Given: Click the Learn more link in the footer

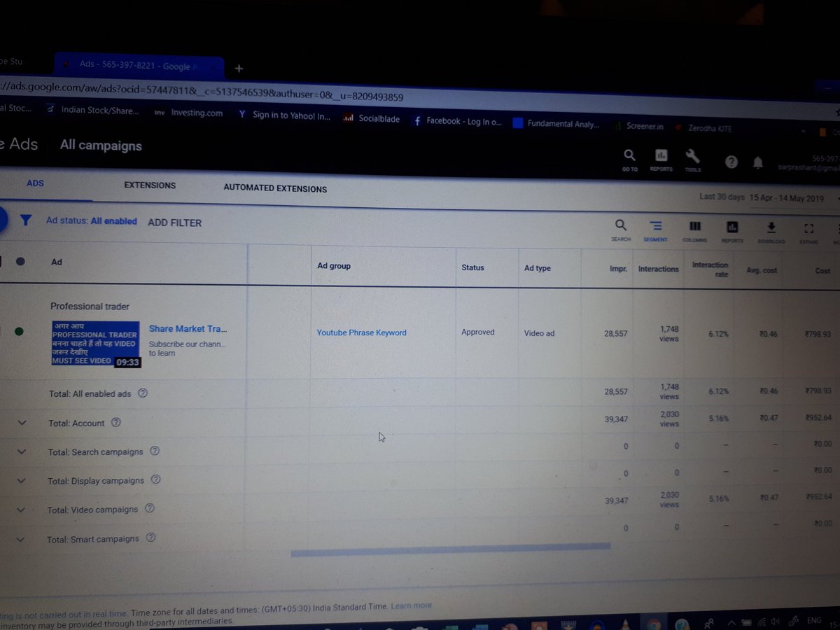Looking at the screenshot, I should click(412, 605).
